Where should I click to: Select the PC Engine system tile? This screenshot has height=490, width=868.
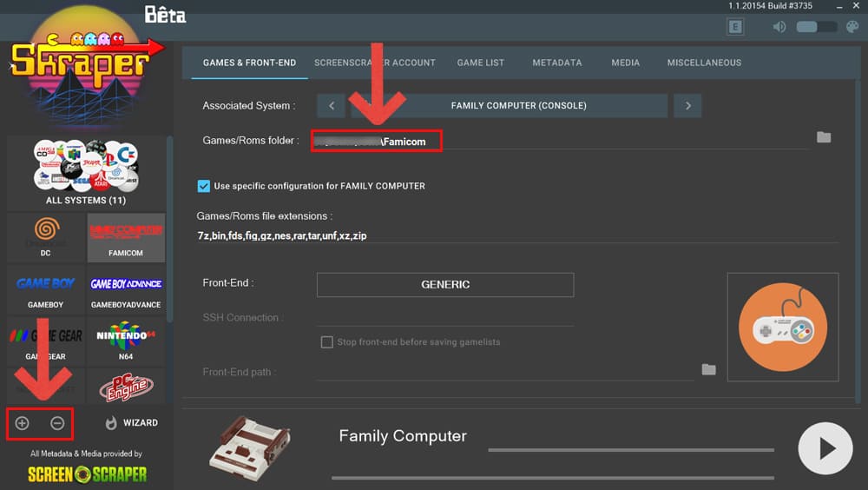(x=126, y=387)
